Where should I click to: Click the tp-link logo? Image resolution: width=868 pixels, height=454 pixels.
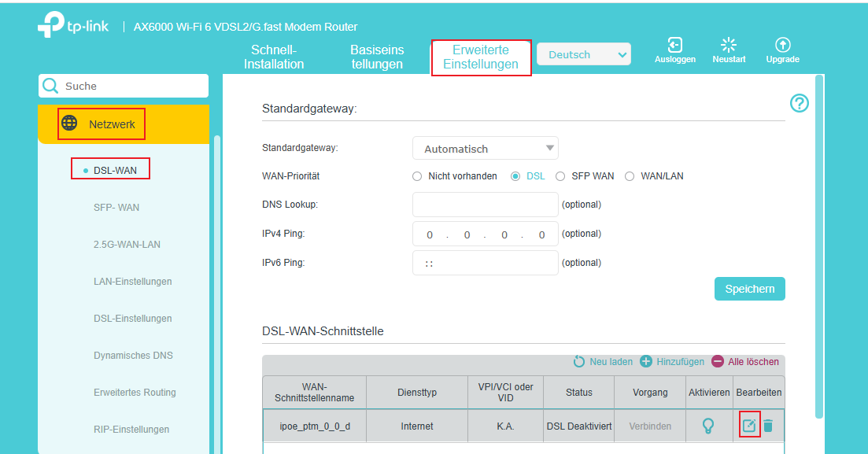(x=73, y=25)
